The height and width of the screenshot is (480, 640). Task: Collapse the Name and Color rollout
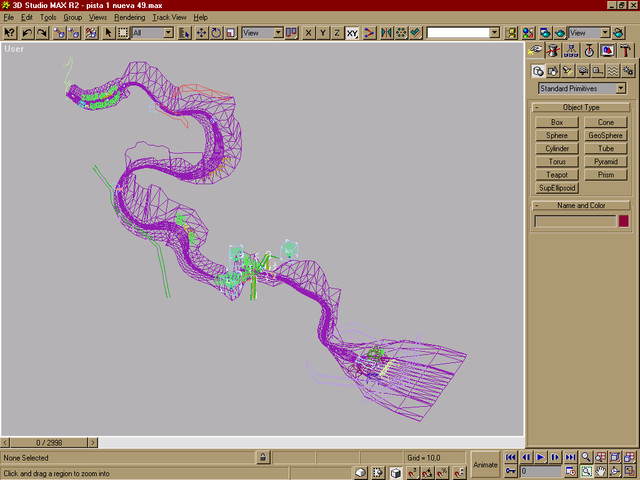click(x=581, y=205)
